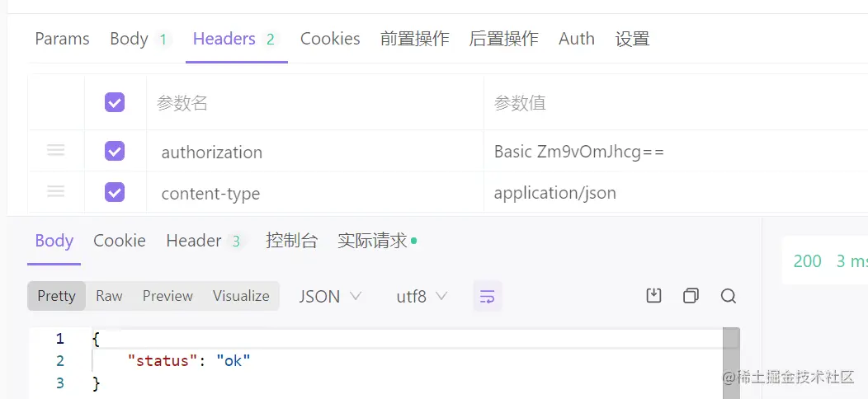Open the request Cookies tab

point(330,39)
